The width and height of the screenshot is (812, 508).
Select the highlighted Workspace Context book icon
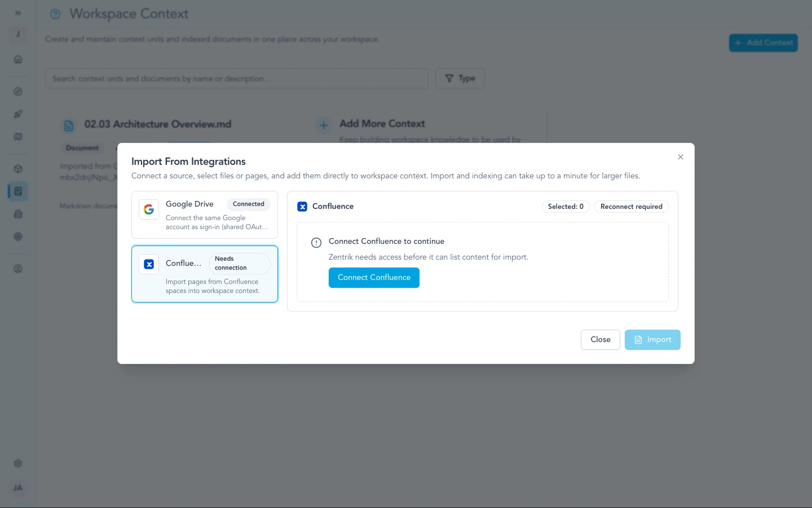tap(18, 191)
